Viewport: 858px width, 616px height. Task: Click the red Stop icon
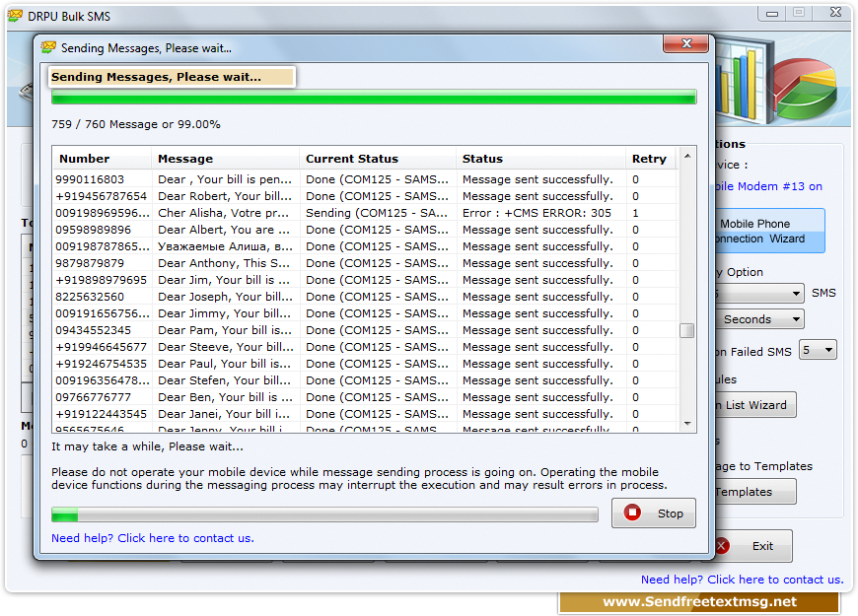coord(632,513)
